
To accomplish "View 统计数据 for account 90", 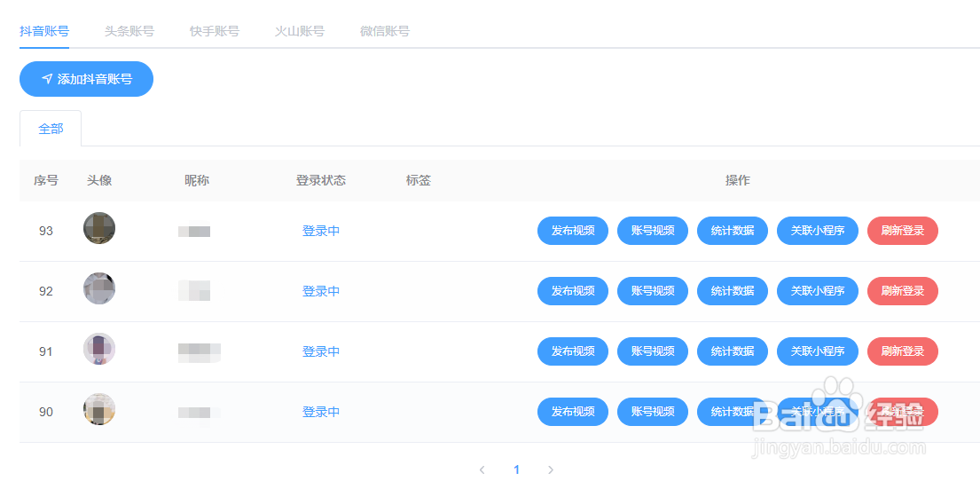I will [x=733, y=412].
